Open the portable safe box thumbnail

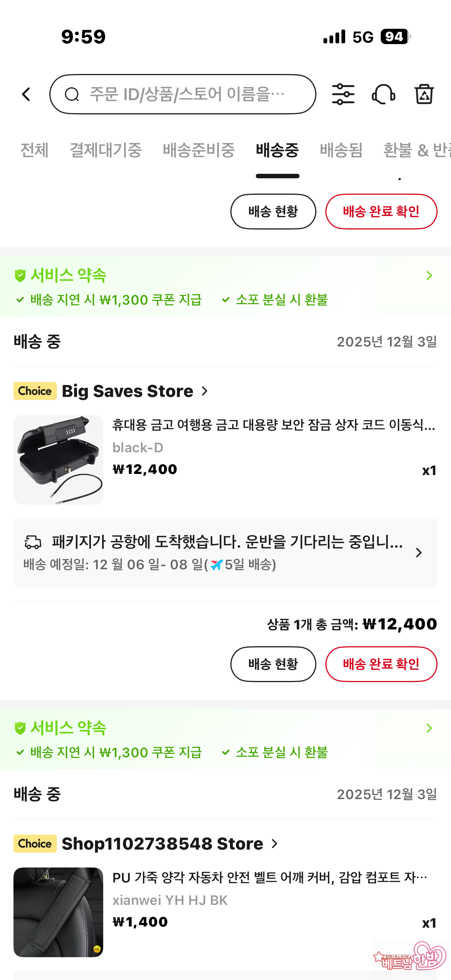pos(58,460)
